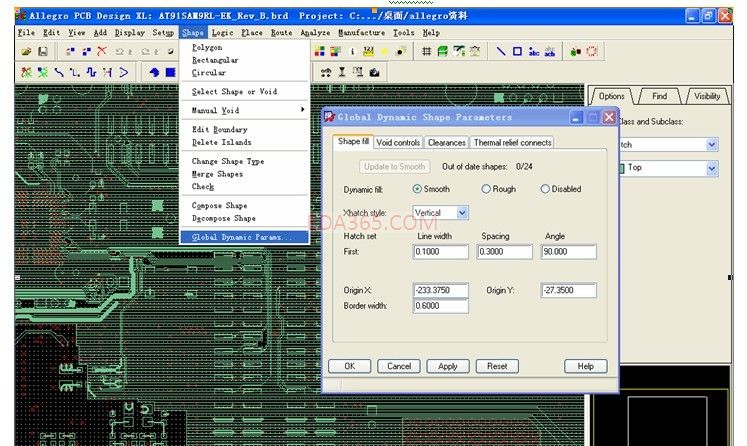
Task: Switch to the Void controls tab
Action: pos(397,143)
